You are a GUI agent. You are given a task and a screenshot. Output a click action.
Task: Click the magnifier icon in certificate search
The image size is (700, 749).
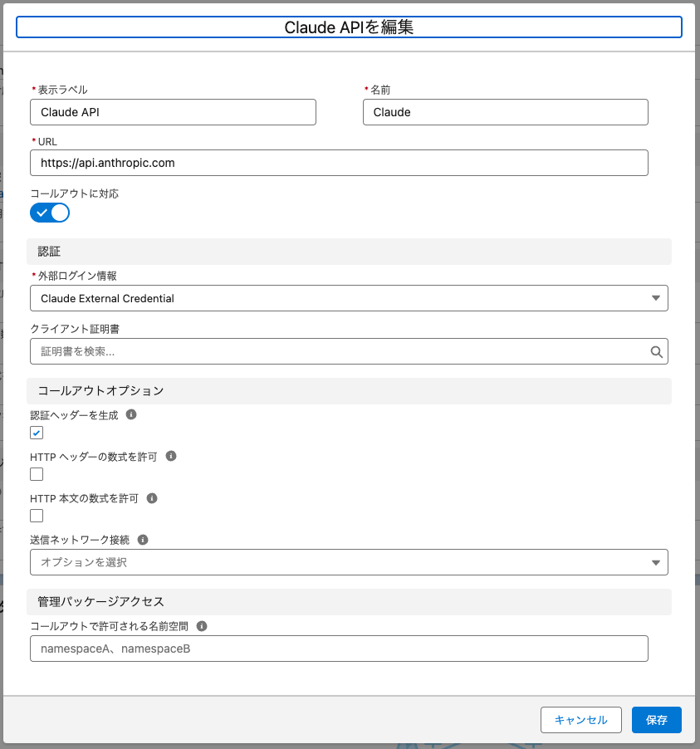pos(656,352)
